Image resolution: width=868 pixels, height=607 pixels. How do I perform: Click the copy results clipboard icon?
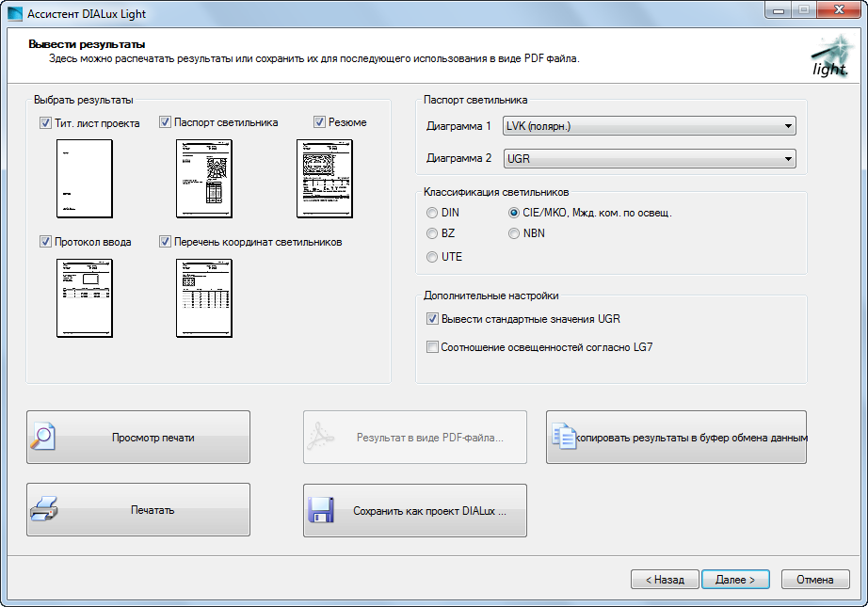(x=564, y=437)
